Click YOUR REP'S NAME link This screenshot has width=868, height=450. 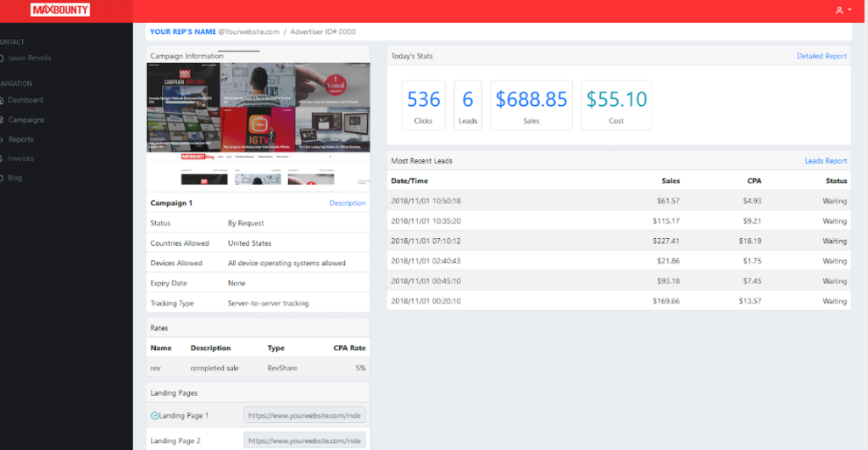coord(183,31)
